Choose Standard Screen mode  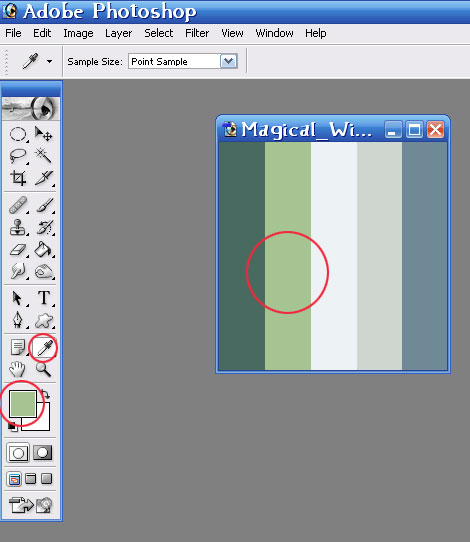pos(14,479)
